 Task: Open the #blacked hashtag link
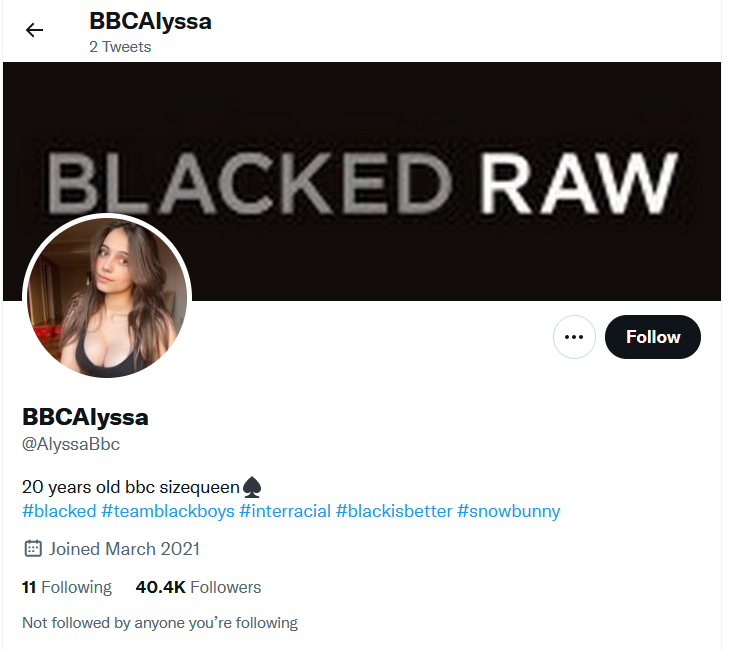pos(59,511)
